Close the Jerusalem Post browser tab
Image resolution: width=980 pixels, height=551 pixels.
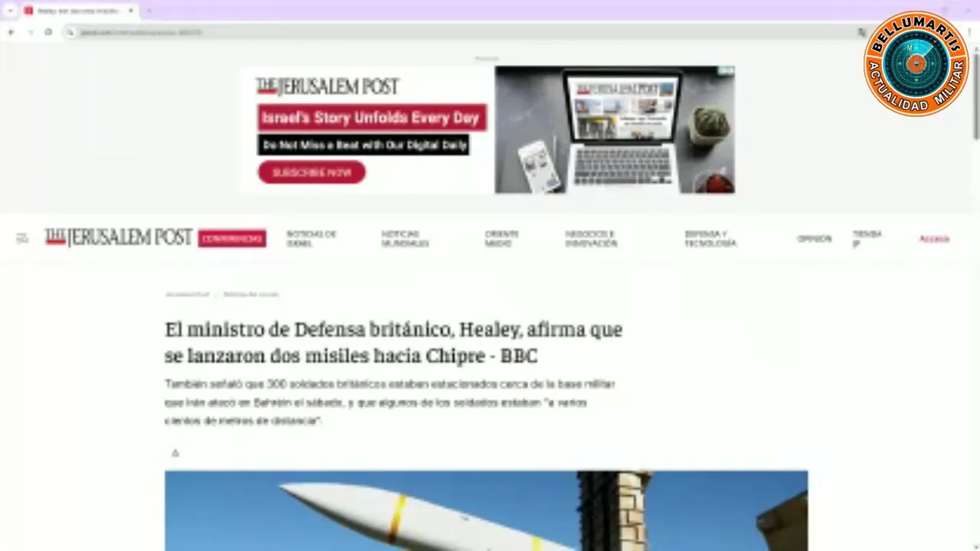click(x=131, y=11)
